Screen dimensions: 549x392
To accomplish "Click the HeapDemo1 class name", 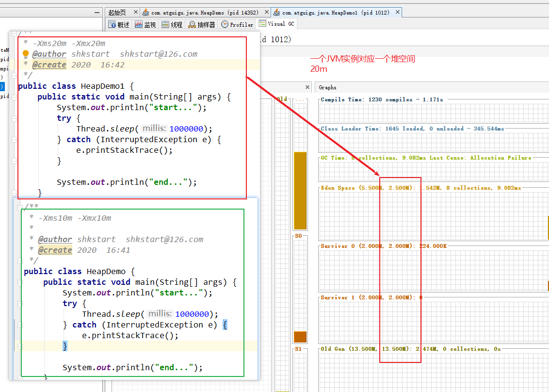I will (103, 86).
